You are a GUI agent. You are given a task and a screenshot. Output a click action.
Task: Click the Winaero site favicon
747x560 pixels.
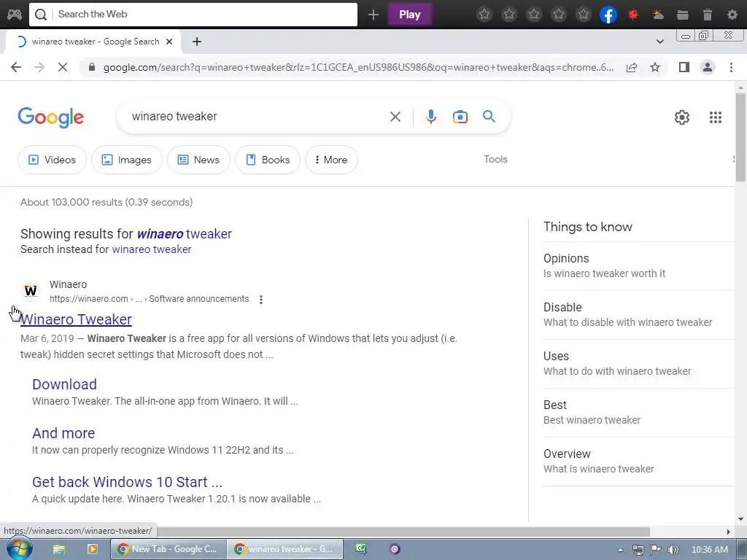click(x=31, y=290)
